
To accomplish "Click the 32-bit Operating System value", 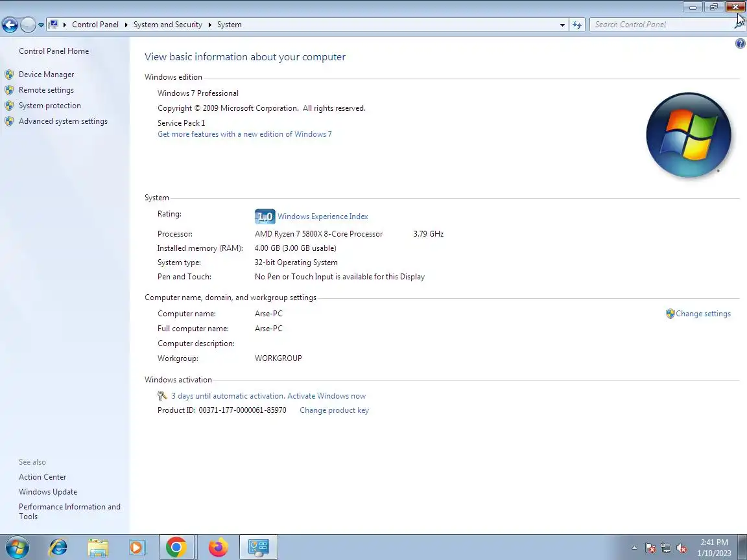I will point(296,262).
